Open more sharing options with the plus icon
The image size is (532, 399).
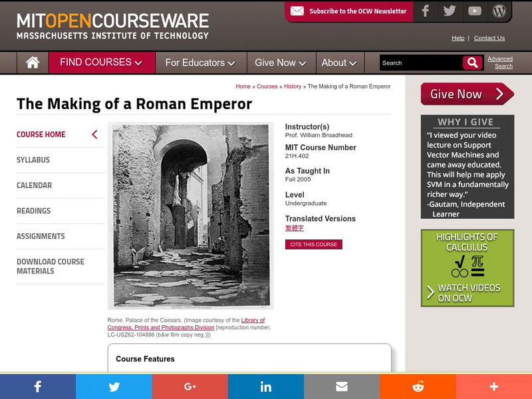494,386
